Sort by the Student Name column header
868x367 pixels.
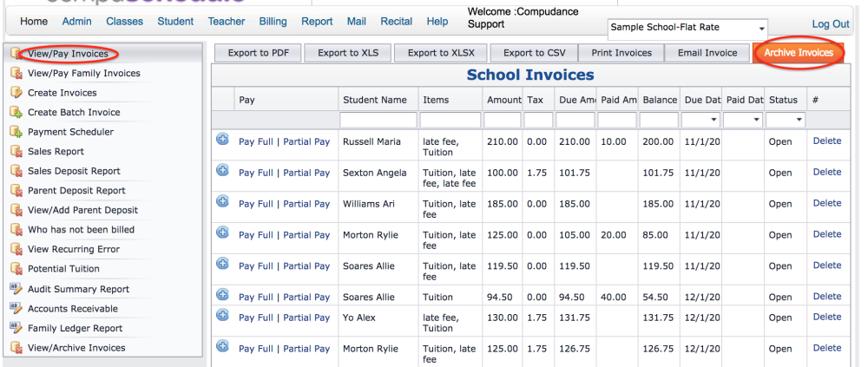click(x=375, y=100)
